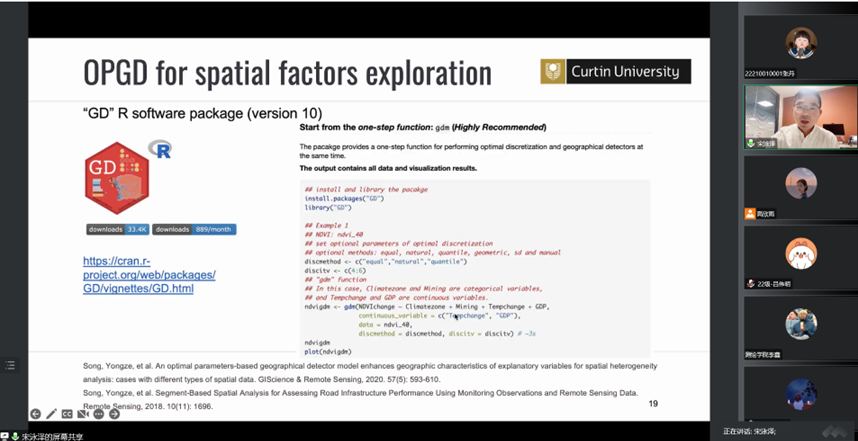Toggle the CC subtitles button
Viewport: 858px width, 441px height.
[x=67, y=413]
